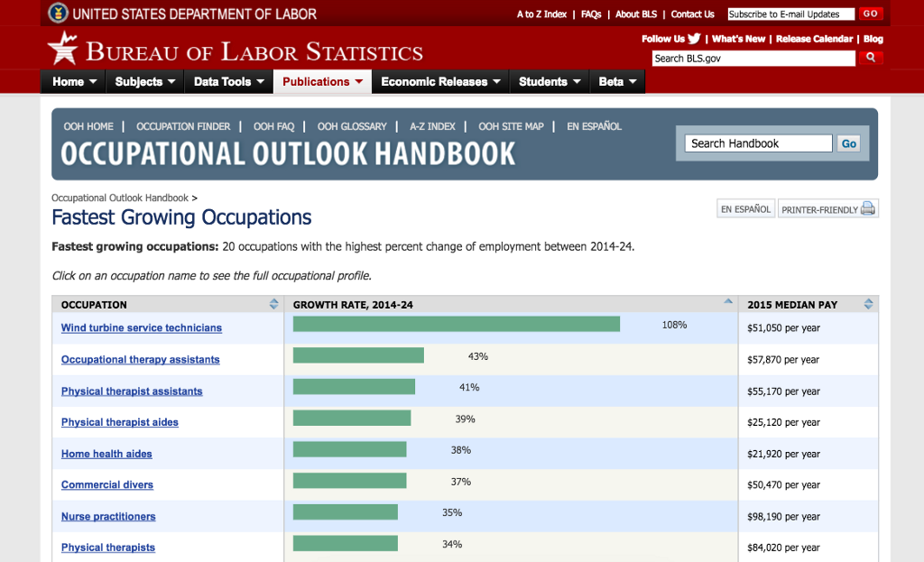Click the Search BLS.gov input field
Image resolution: width=924 pixels, height=562 pixels.
click(753, 59)
